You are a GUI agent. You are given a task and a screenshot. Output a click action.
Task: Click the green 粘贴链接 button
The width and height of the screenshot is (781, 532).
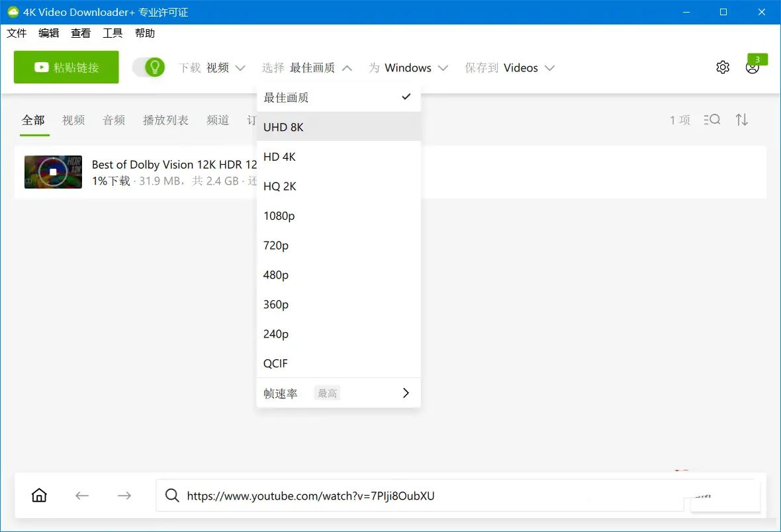click(66, 67)
